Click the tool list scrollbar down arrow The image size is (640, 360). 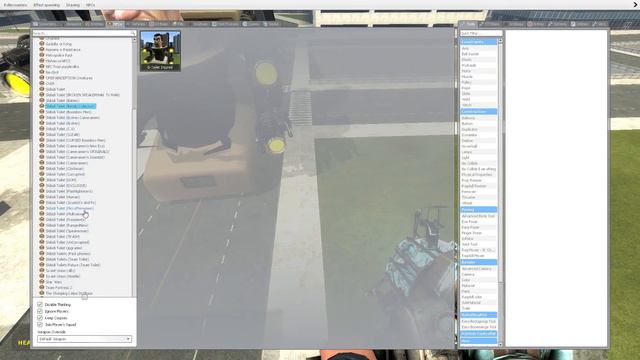point(500,344)
